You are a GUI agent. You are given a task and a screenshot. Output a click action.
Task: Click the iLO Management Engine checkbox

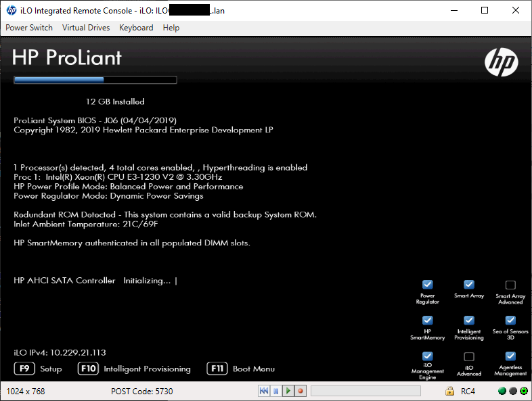click(428, 356)
